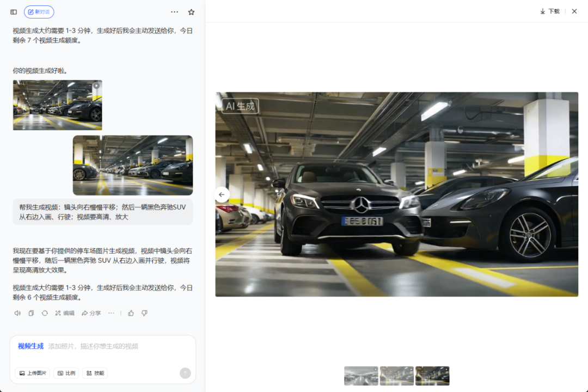This screenshot has width=588, height=392.
Task: Share the reply using 分享
Action: 91,313
